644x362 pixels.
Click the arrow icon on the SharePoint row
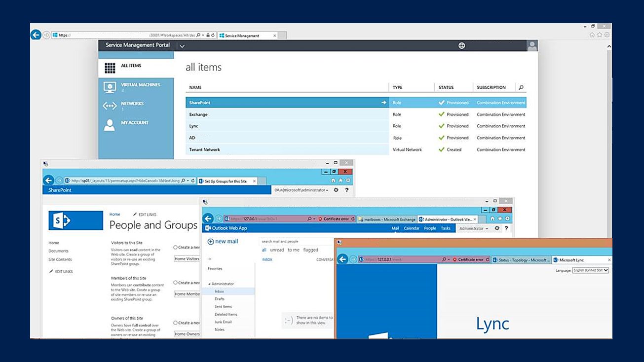383,103
